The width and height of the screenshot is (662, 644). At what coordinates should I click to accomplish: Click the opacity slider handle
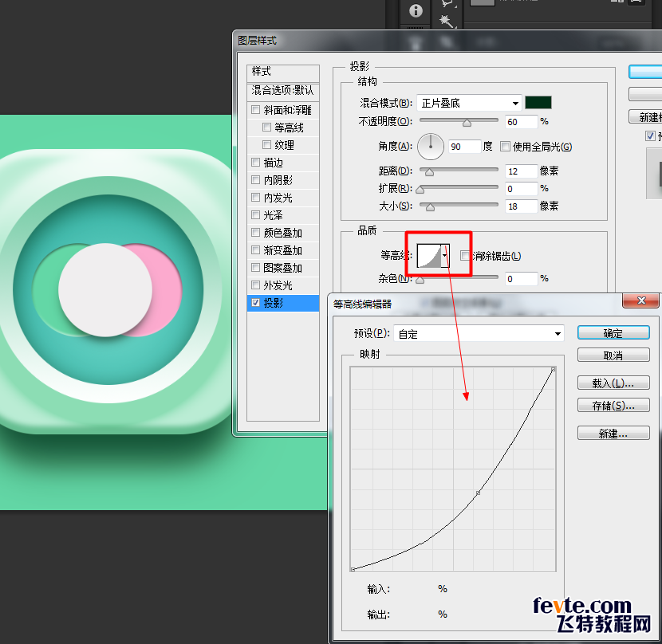point(467,123)
